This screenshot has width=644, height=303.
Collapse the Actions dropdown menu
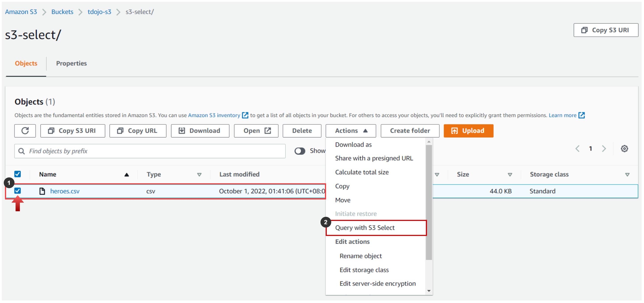point(351,131)
